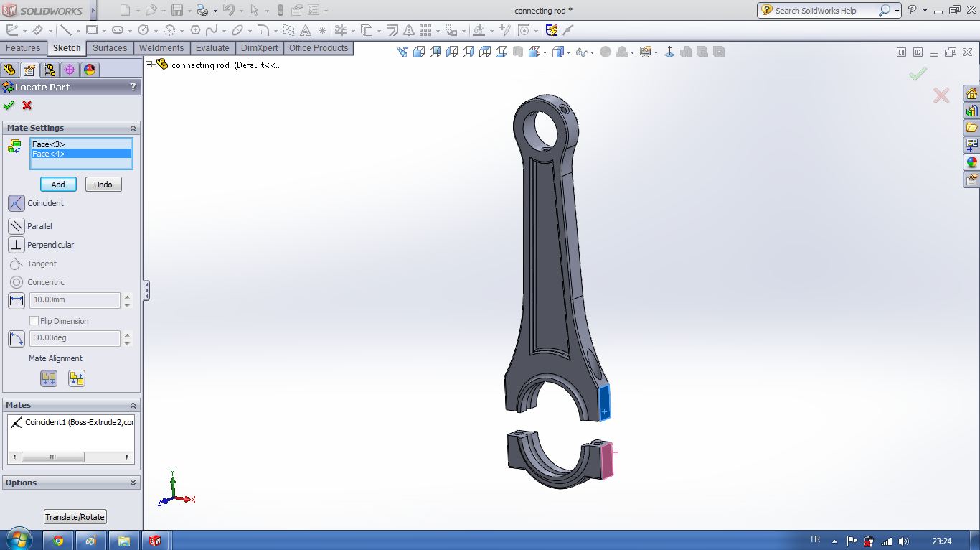Select the Anti-Aligned mate alignment toggle
The width and height of the screenshot is (980, 550).
coord(77,378)
